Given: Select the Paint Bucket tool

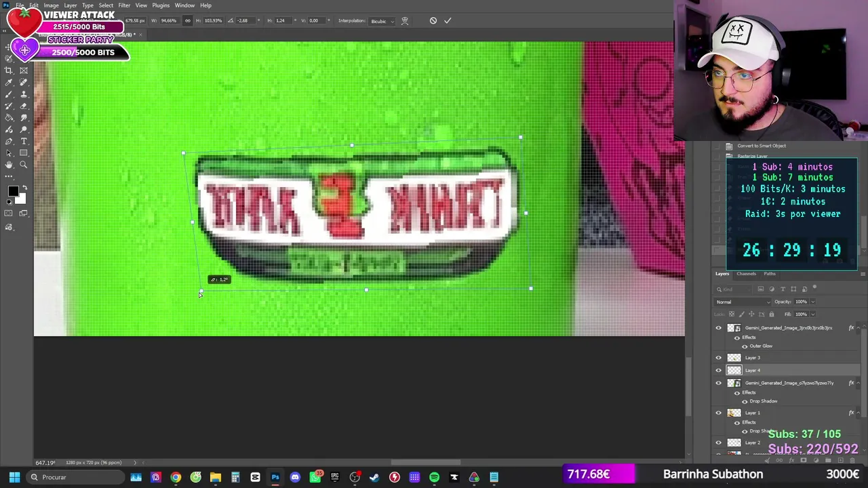Looking at the screenshot, I should pos(9,118).
